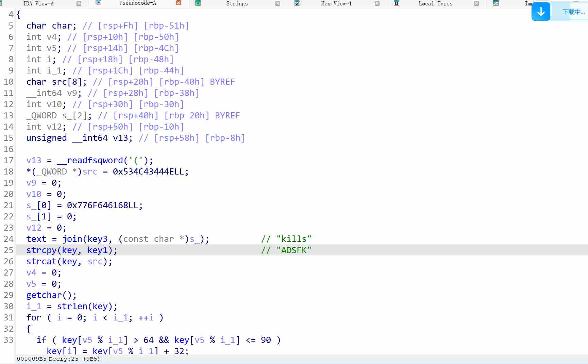Click the strcat function name on line 26
The image size is (588, 364).
pyautogui.click(x=41, y=262)
